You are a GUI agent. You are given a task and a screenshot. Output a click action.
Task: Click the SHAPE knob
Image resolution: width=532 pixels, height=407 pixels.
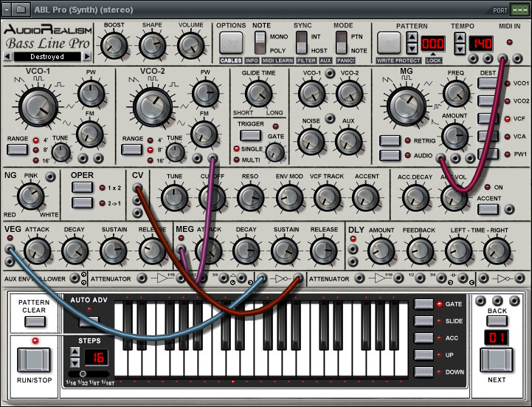coord(152,45)
